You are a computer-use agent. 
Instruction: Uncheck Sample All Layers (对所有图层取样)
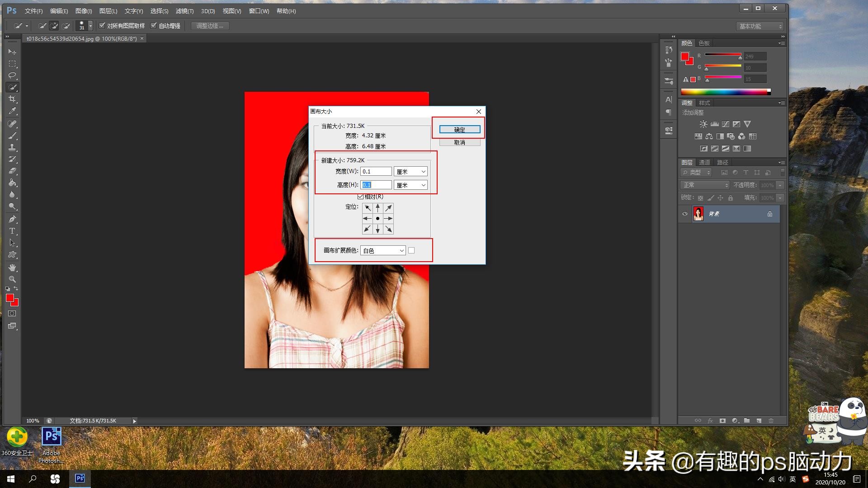point(102,25)
